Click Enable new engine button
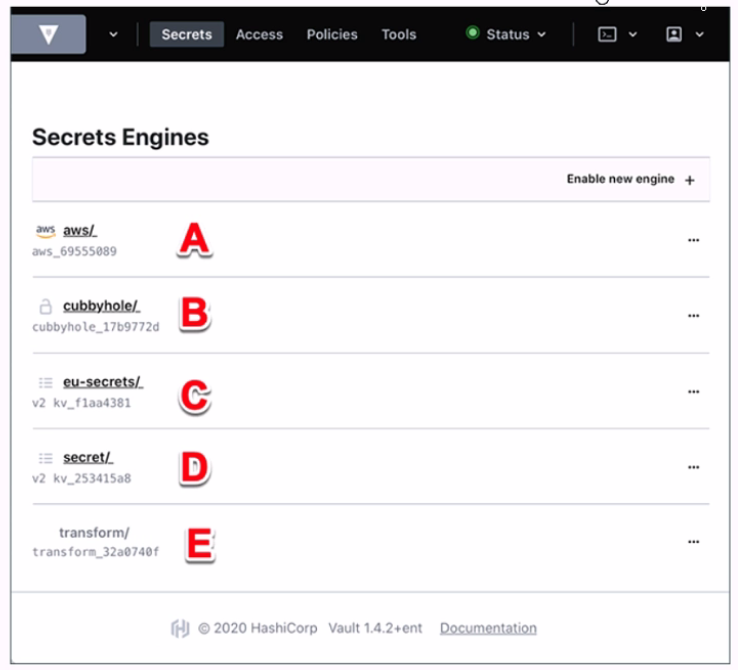The height and width of the screenshot is (670, 738). 630,179
